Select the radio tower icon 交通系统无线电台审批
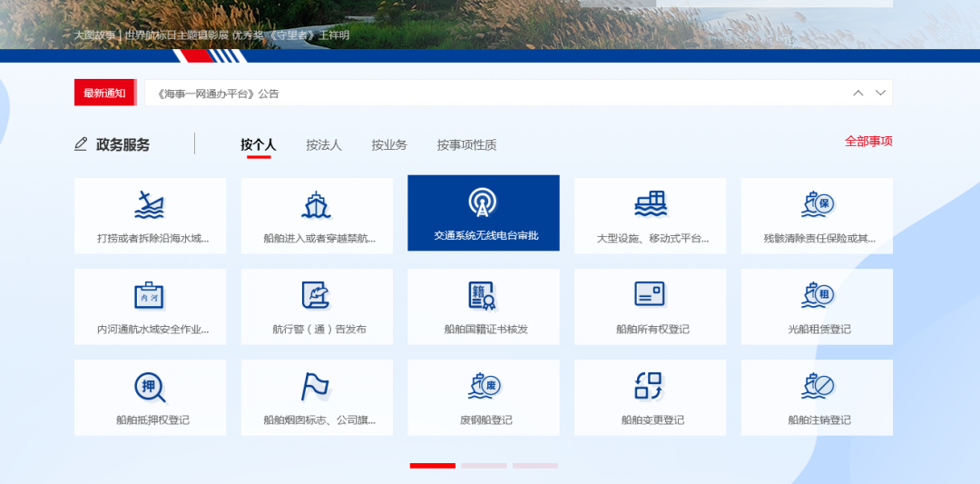 (x=483, y=202)
